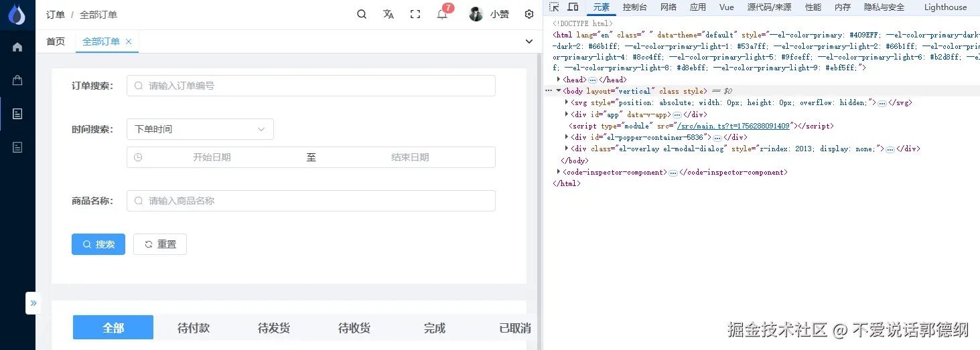
Task: Switch to the 首页 tab
Action: (x=56, y=41)
